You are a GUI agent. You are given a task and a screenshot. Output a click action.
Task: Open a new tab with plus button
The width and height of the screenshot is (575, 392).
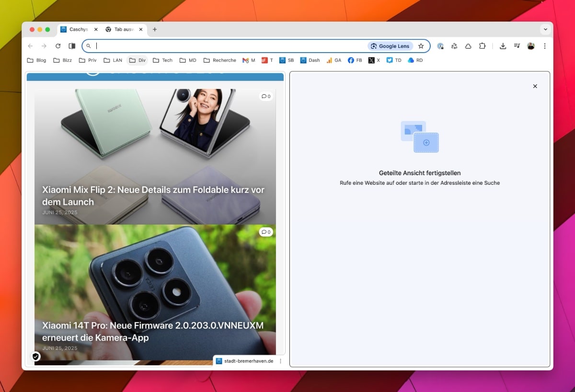coord(154,29)
